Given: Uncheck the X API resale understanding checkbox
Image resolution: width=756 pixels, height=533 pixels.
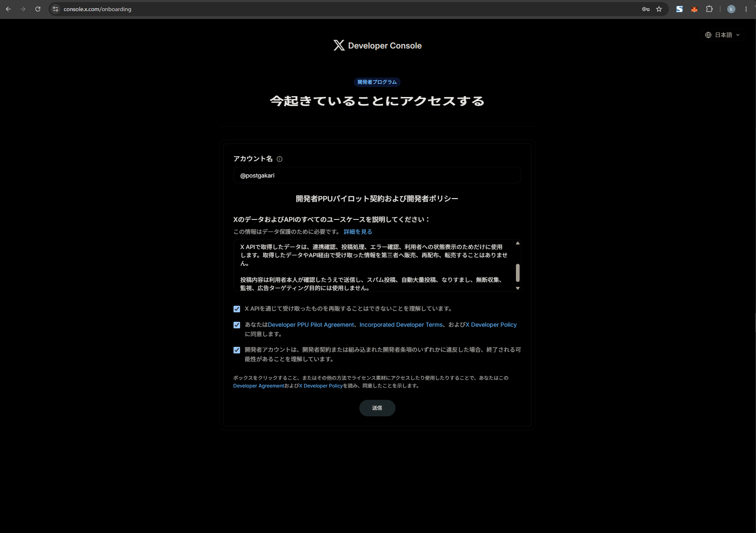Looking at the screenshot, I should pyautogui.click(x=237, y=309).
